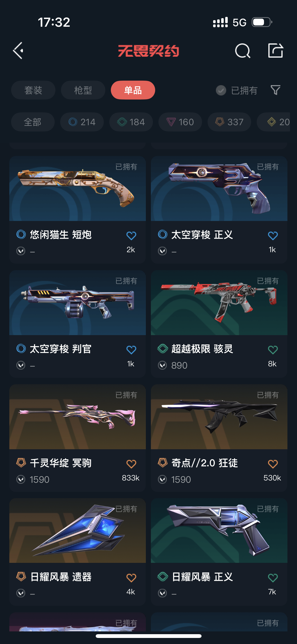Screen dimensions: 297x644
Task: Select the blue tier filter showing 214
Action: click(x=82, y=122)
